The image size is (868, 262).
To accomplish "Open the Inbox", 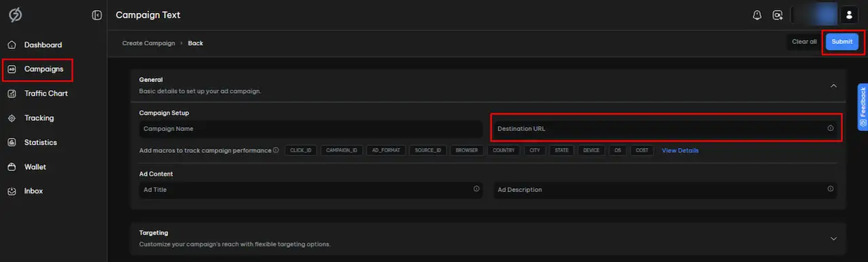I will (x=33, y=191).
